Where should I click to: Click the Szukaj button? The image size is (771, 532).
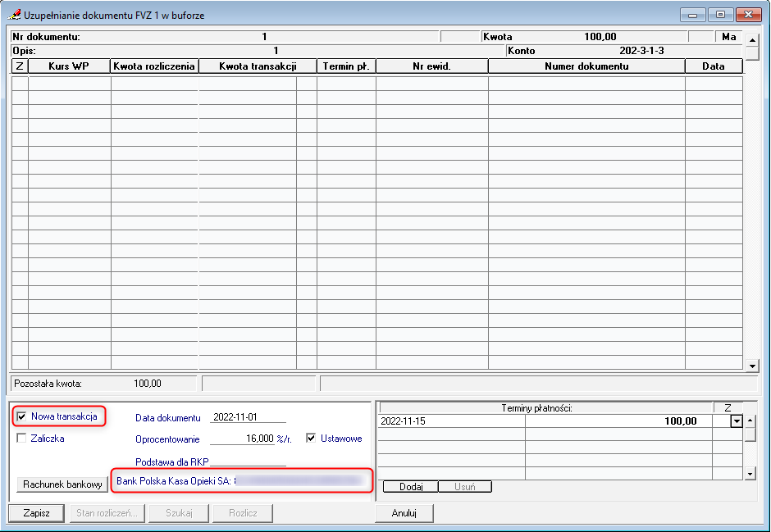coord(179,513)
